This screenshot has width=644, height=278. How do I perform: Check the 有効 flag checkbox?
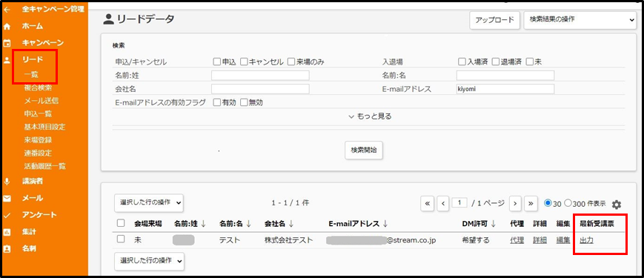coord(216,102)
